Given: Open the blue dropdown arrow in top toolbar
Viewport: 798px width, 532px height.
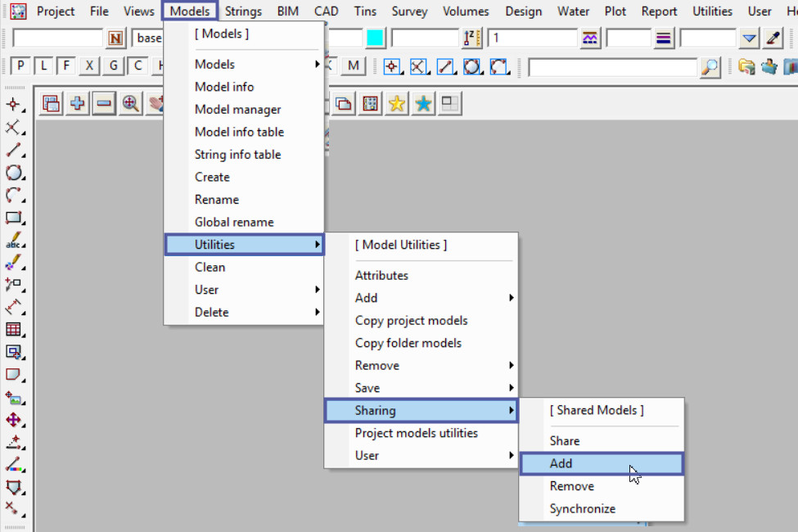Looking at the screenshot, I should (x=750, y=38).
